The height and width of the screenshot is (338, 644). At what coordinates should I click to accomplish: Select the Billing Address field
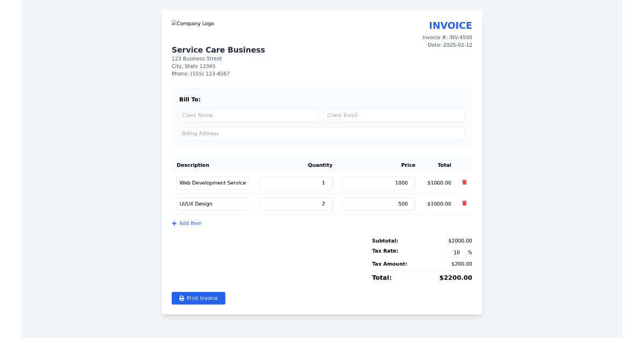[x=321, y=133]
